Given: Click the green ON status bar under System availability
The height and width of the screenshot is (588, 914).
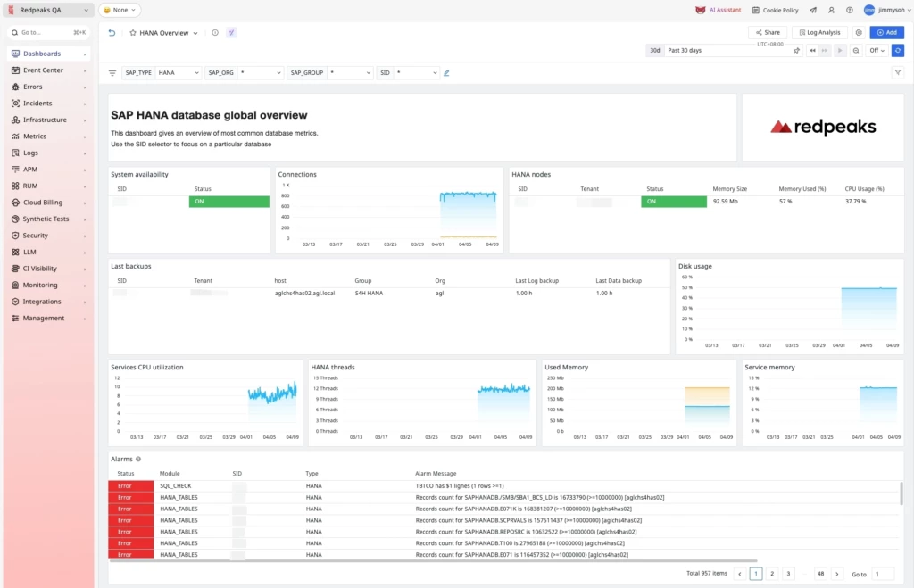Looking at the screenshot, I should 228,203.
